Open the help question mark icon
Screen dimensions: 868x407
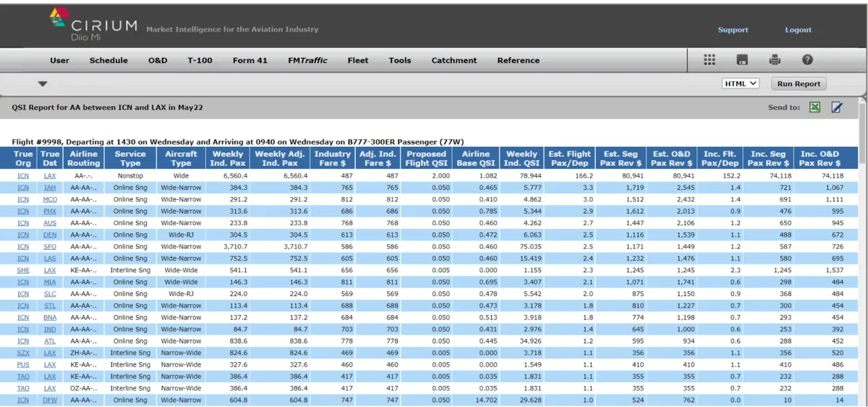[x=807, y=60]
